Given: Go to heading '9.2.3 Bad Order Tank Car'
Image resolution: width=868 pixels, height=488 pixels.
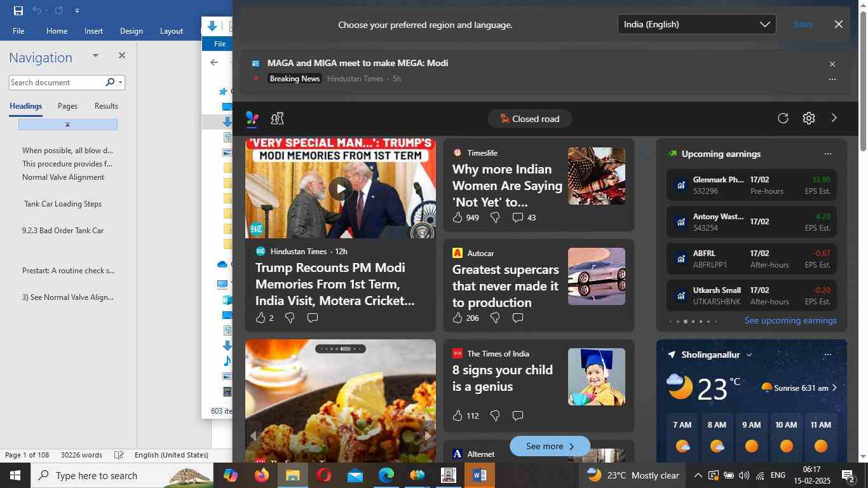Looking at the screenshot, I should pos(63,231).
